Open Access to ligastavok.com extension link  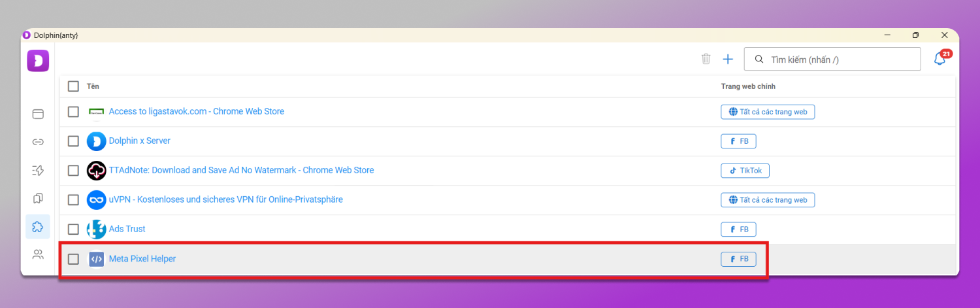click(x=197, y=112)
